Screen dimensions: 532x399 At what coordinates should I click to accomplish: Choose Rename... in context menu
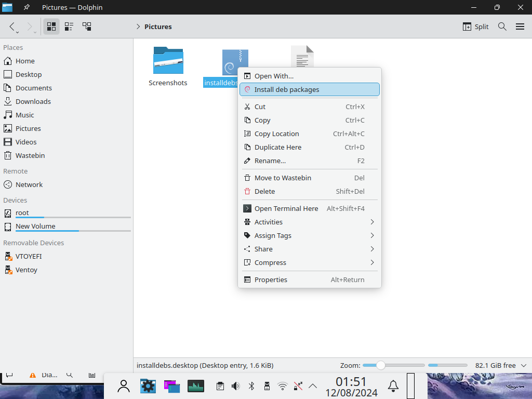point(310,161)
